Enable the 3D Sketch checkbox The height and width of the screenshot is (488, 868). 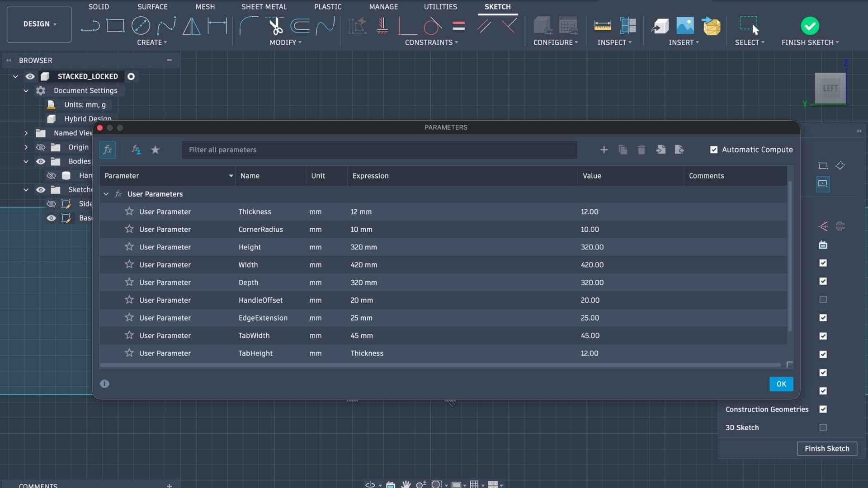(x=823, y=427)
